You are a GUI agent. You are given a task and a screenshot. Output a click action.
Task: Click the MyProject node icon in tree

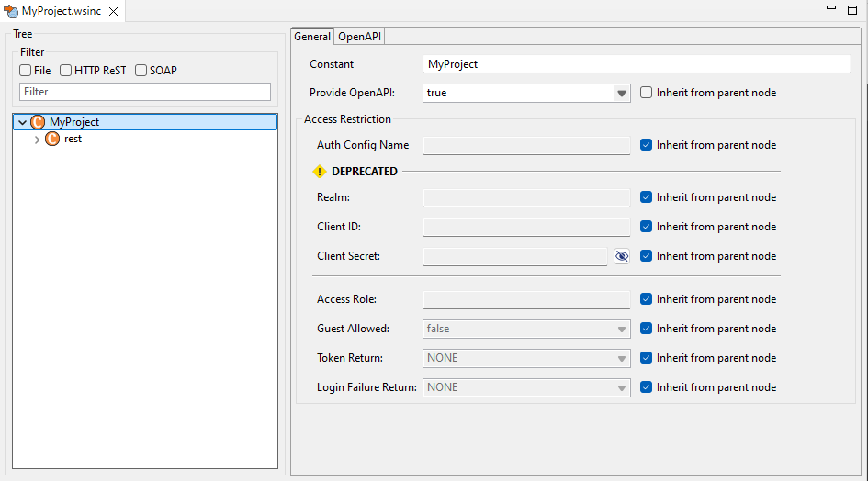[x=38, y=122]
